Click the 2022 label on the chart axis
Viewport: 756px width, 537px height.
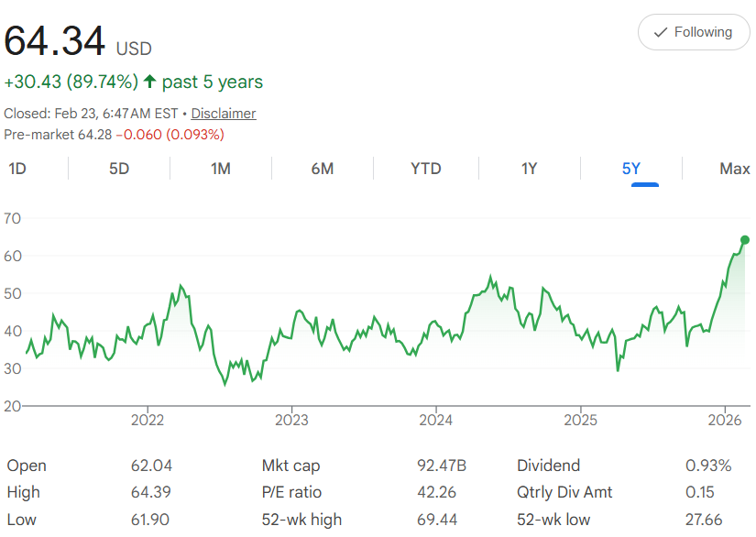148,422
